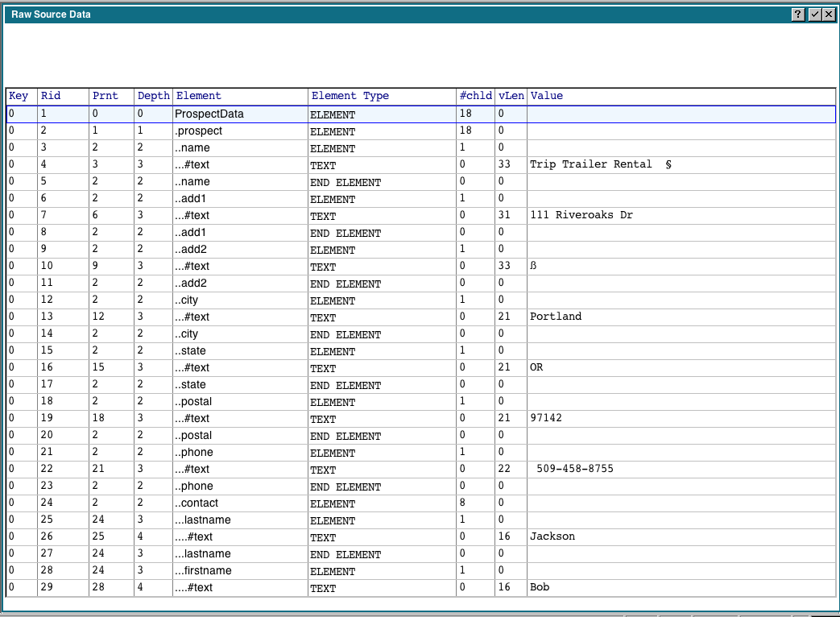Click the Depth column header
Image resolution: width=840 pixels, height=617 pixels.
(x=153, y=96)
